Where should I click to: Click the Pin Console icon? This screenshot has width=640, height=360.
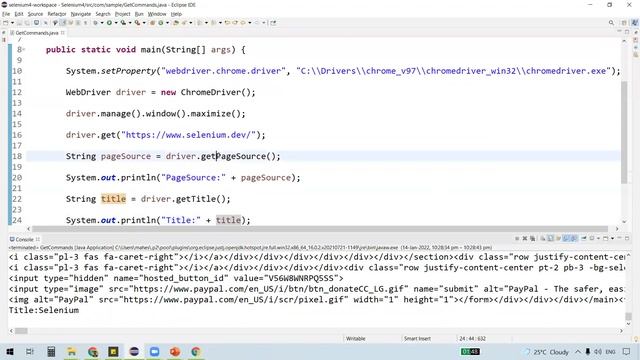(x=584, y=238)
